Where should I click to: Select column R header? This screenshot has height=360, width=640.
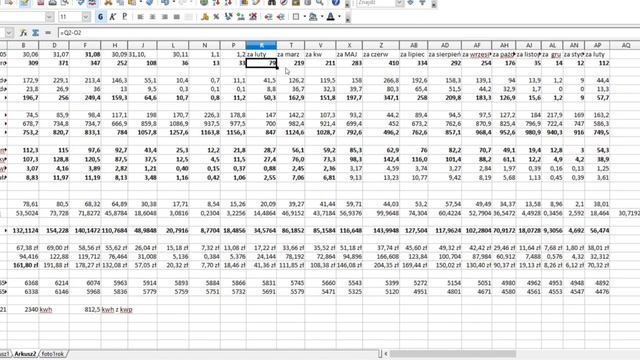click(261, 45)
